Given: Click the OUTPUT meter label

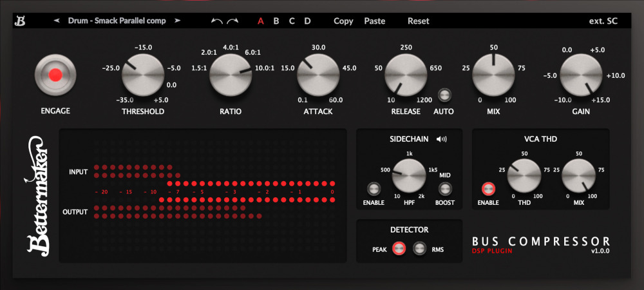Looking at the screenshot, I should pyautogui.click(x=75, y=212).
